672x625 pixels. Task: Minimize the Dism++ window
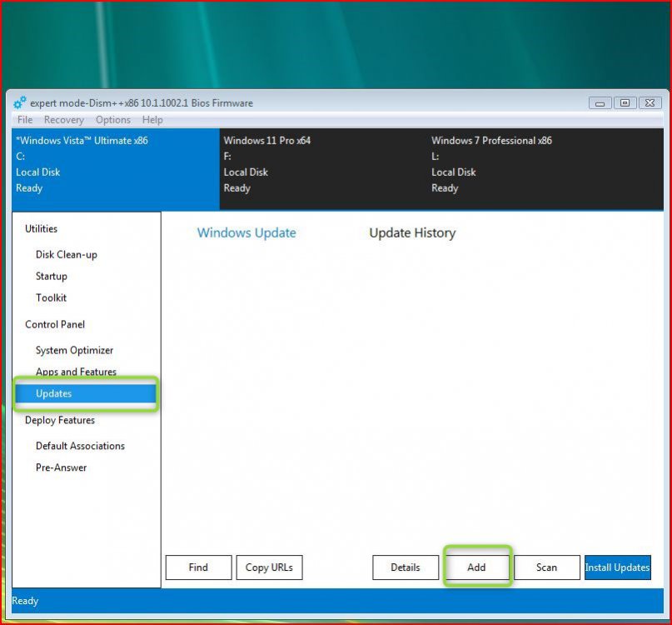pyautogui.click(x=600, y=103)
